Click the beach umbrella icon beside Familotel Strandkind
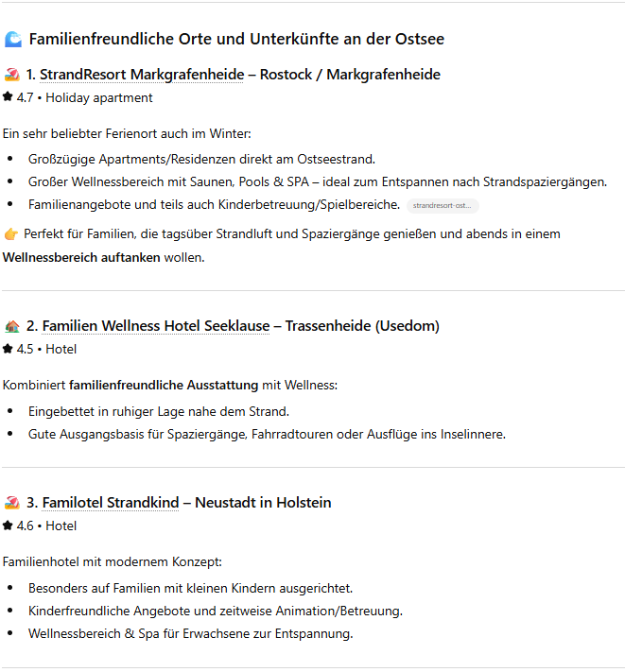 point(11,503)
